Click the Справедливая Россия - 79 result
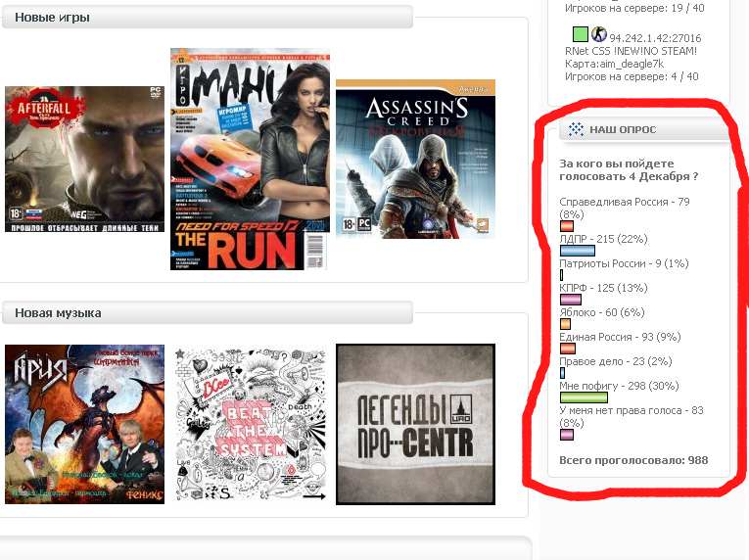749x560 pixels. point(625,208)
